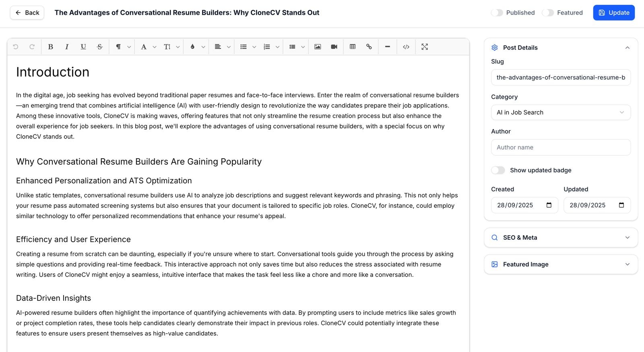Enable the Show updated badge switch
The height and width of the screenshot is (352, 644).
[498, 170]
